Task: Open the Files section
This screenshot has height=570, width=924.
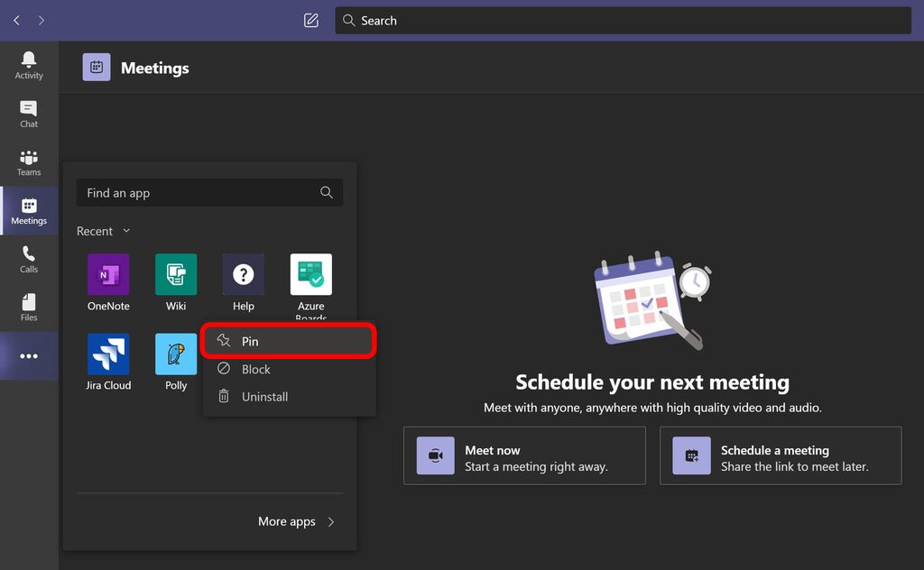Action: [28, 308]
